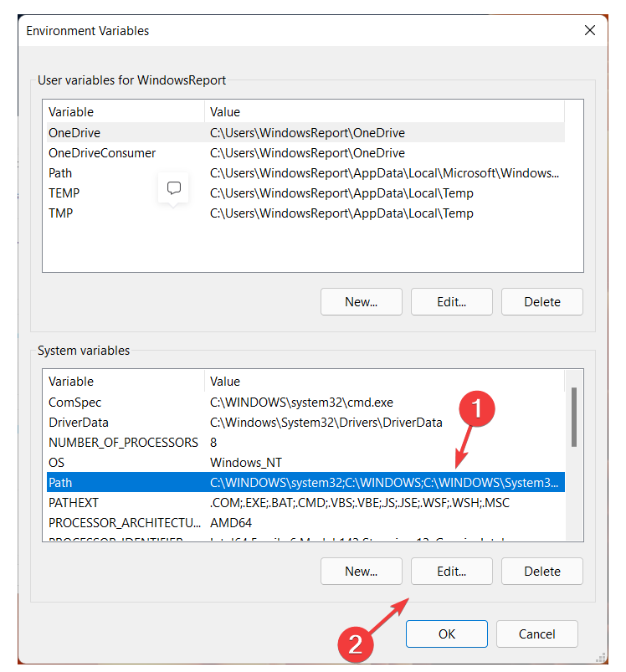Click the Edit button for user variables
The width and height of the screenshot is (626, 672).
(x=451, y=301)
